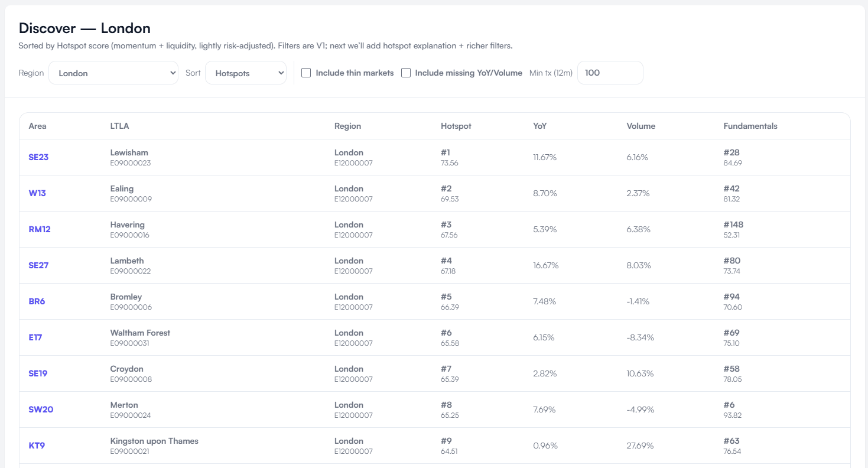Click the 10.63% Volume value
This screenshot has width=868, height=468.
(x=640, y=373)
